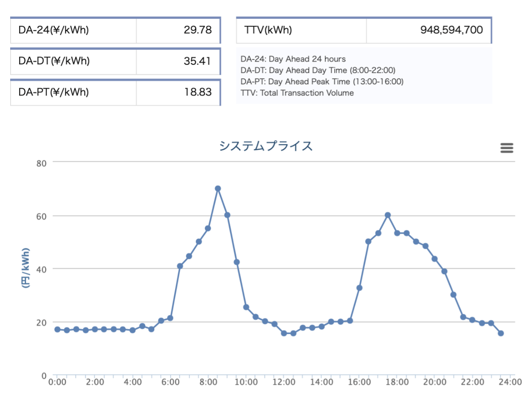This screenshot has width=532, height=395.
Task: Click the システムプライス chart title
Action: tap(266, 146)
